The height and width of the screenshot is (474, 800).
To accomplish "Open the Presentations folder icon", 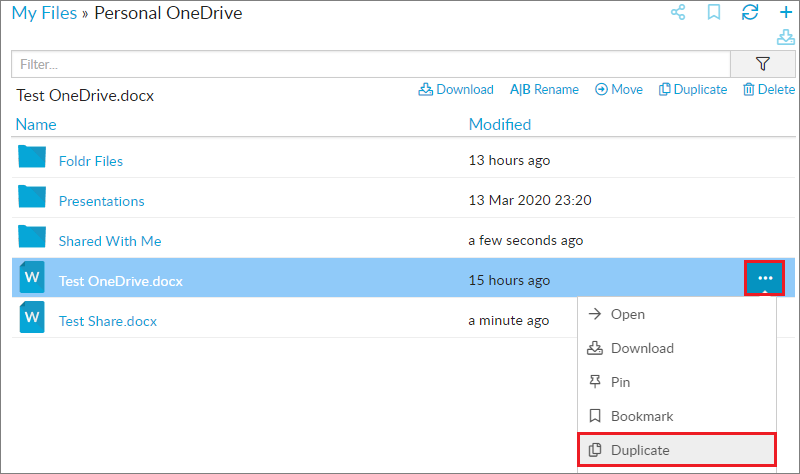I will pyautogui.click(x=32, y=196).
